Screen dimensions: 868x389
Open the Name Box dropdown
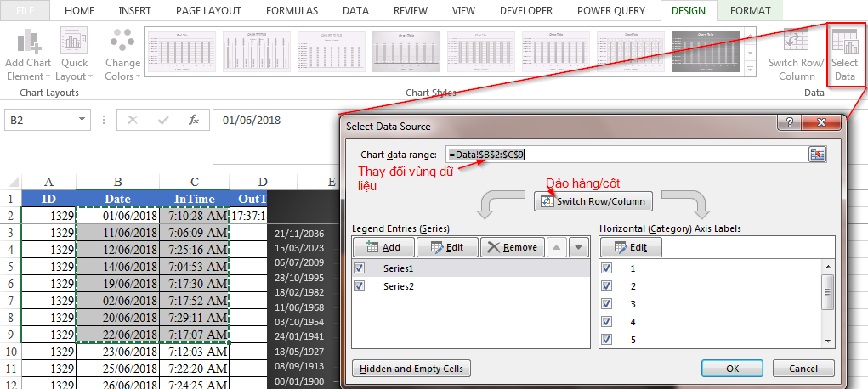(x=82, y=120)
